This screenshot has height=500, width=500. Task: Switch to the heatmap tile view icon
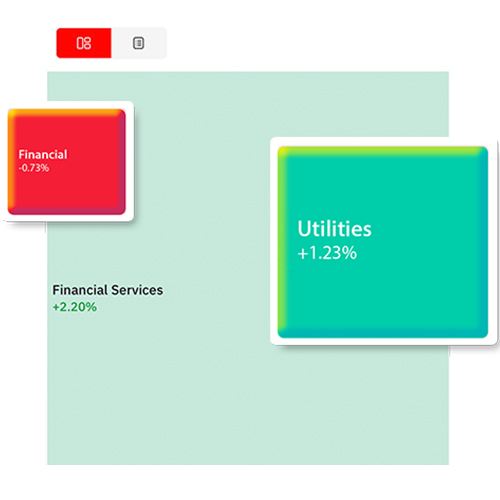click(84, 43)
